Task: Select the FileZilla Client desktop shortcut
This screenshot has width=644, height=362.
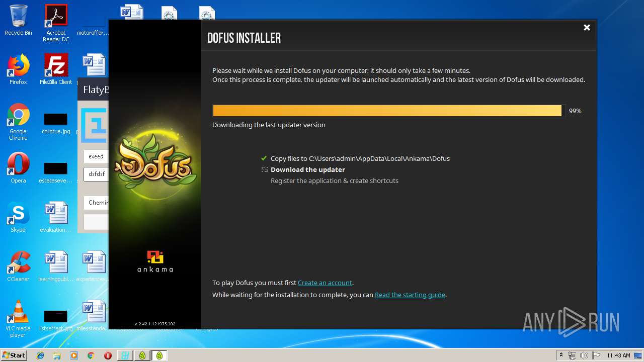Action: point(56,69)
